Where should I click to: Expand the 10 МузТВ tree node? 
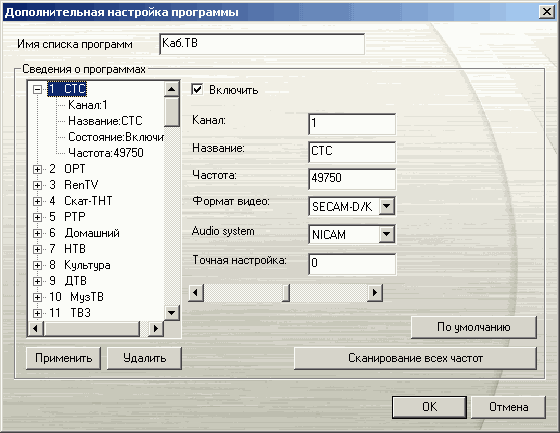tap(38, 297)
